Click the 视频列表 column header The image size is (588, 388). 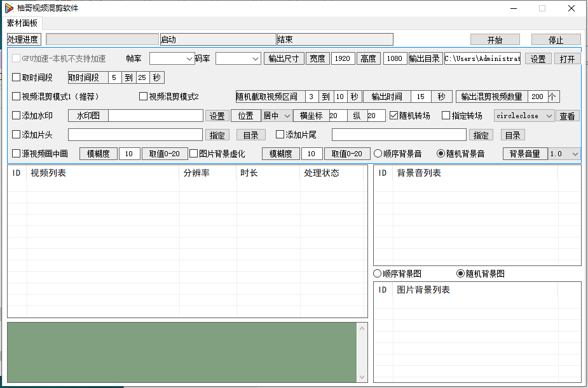pyautogui.click(x=102, y=173)
